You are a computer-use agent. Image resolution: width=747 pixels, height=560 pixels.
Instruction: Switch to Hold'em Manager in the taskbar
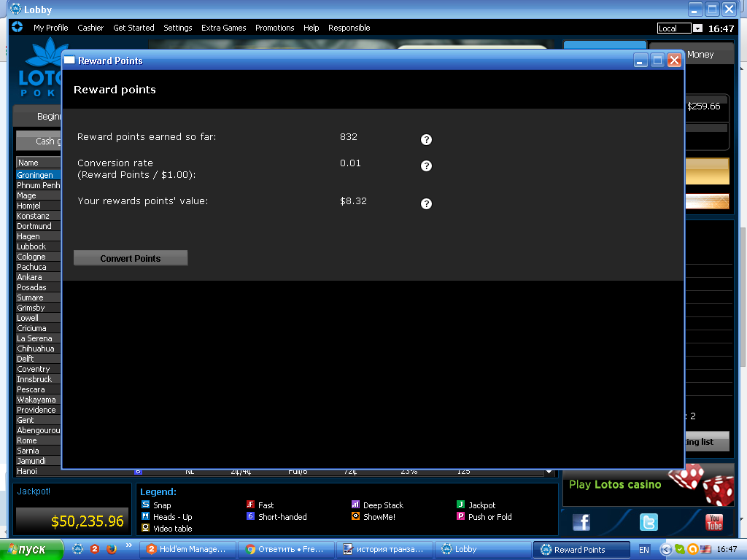pos(189,550)
